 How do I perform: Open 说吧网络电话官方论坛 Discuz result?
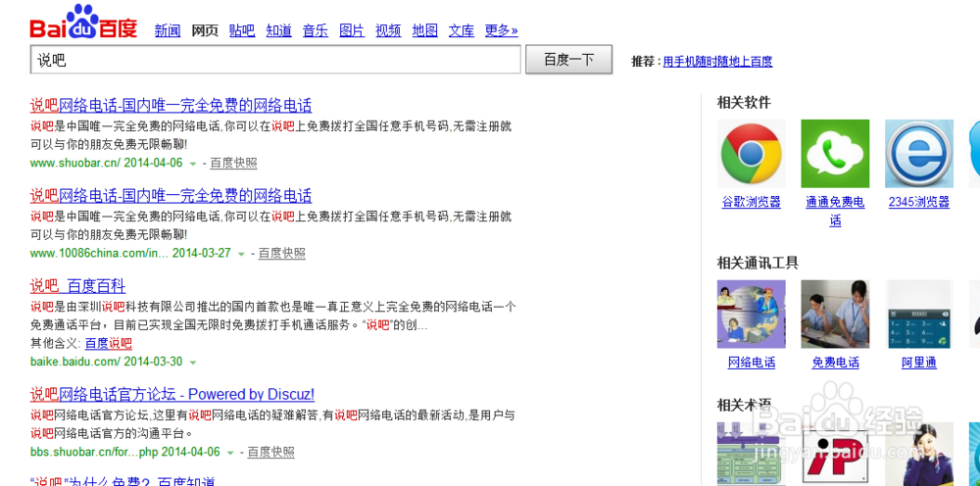coord(171,394)
